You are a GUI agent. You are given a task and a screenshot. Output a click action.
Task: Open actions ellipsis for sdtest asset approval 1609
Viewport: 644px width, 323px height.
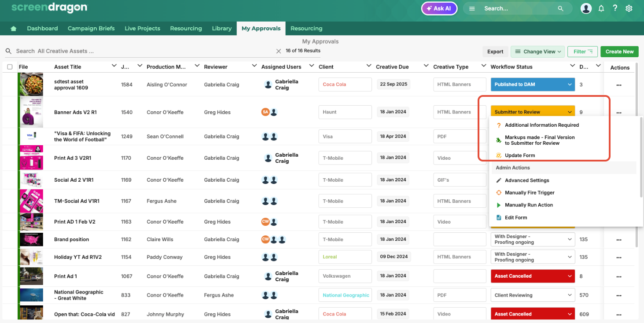coord(619,85)
